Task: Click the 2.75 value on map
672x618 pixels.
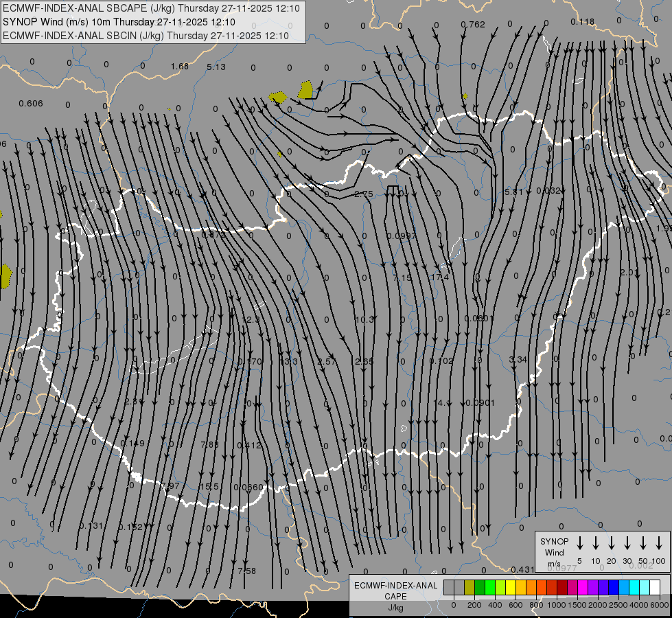Action: pyautogui.click(x=364, y=194)
